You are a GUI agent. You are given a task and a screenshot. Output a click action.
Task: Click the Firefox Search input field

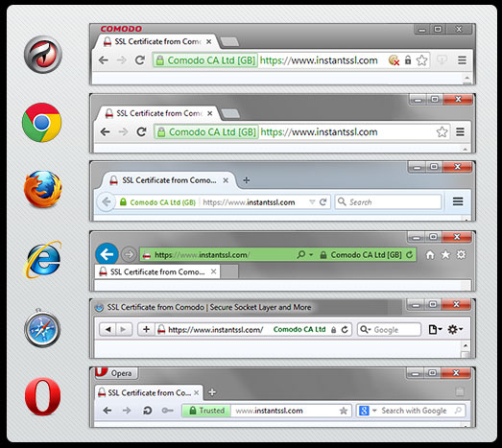coord(388,201)
